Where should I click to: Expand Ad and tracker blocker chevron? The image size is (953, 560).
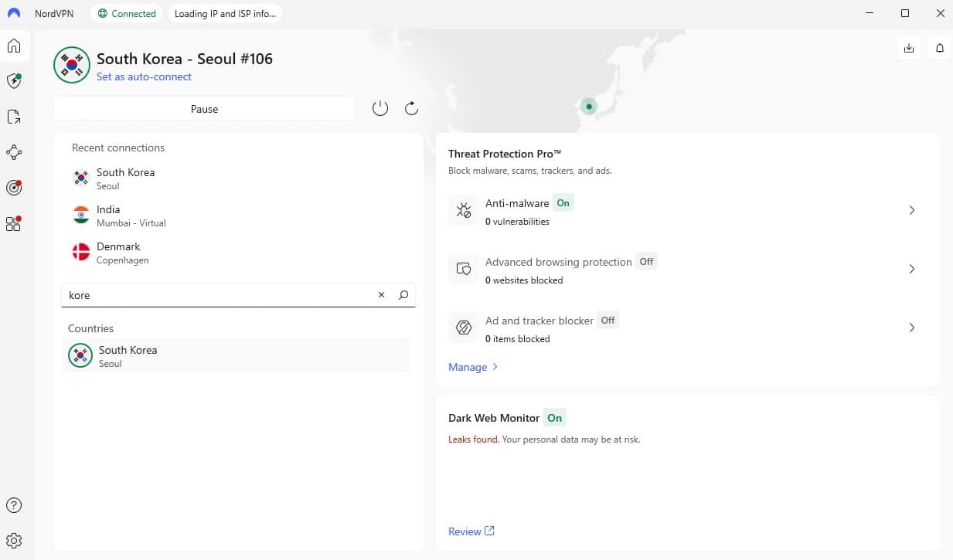(912, 328)
